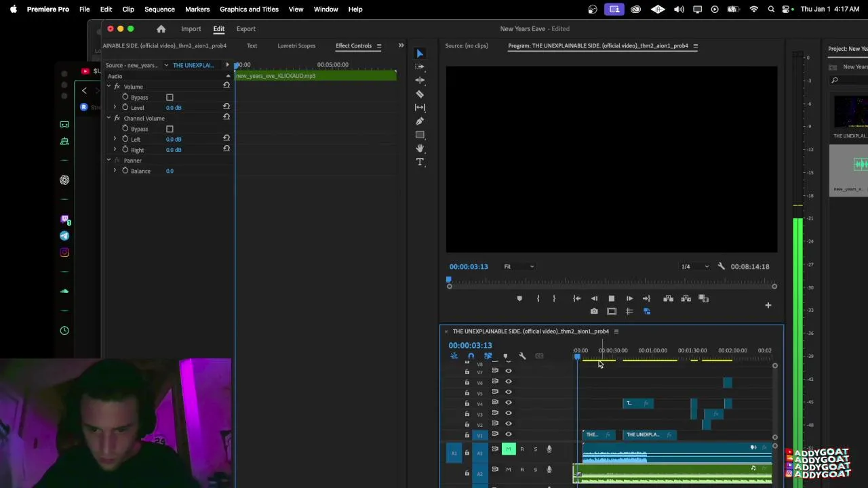The height and width of the screenshot is (488, 868).
Task: Switch to the Lumetri Scopes tab
Action: coord(296,46)
